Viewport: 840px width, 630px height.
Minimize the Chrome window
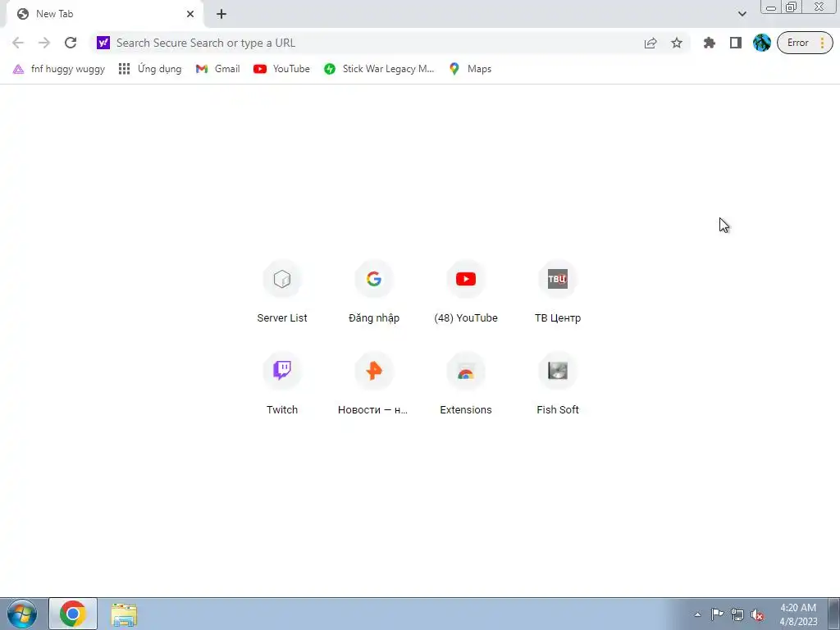pos(771,7)
